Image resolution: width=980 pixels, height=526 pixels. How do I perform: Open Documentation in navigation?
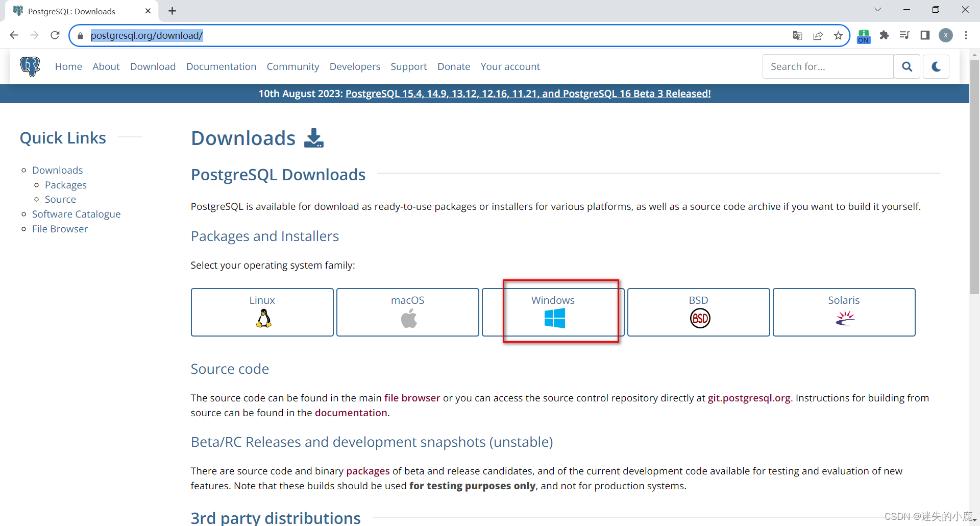(222, 66)
